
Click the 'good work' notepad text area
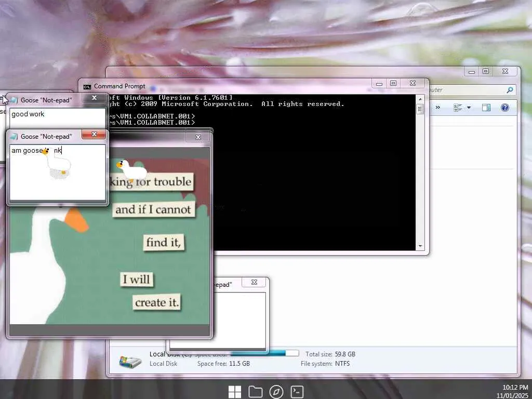[58, 118]
